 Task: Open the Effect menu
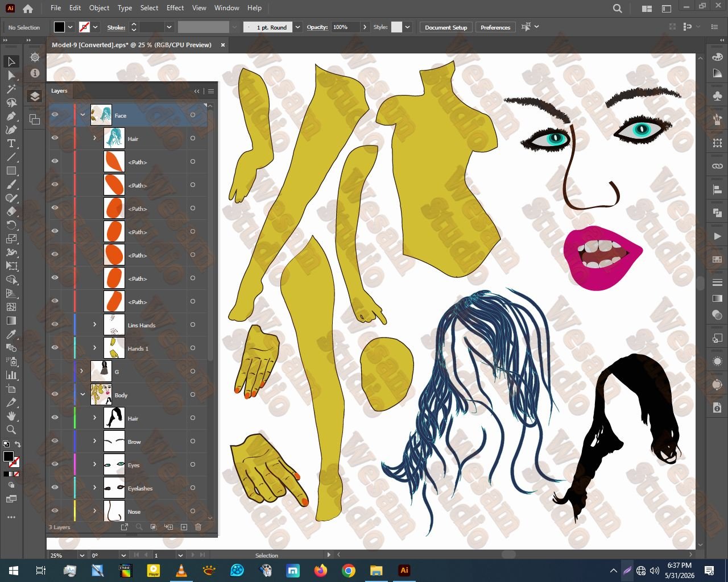tap(175, 8)
